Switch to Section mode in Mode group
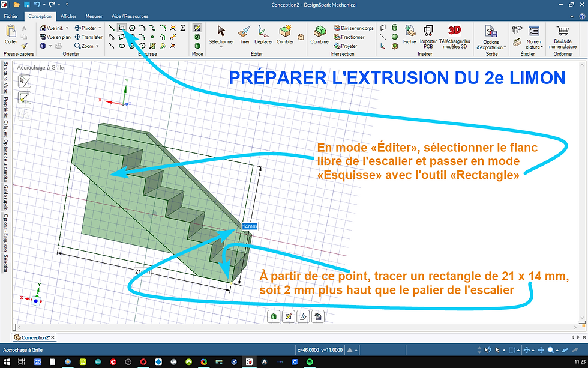Viewport: 588px width, 368px height. [x=197, y=37]
